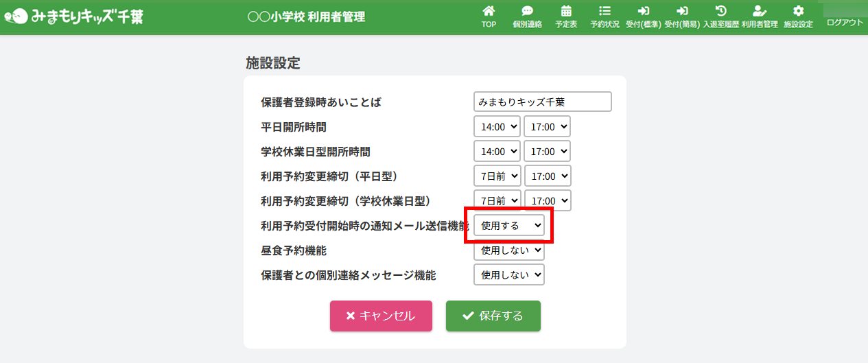Screen dimensions: 868x363
Task: Click the みまもりキッズ千葉 logo
Action: coord(74,16)
